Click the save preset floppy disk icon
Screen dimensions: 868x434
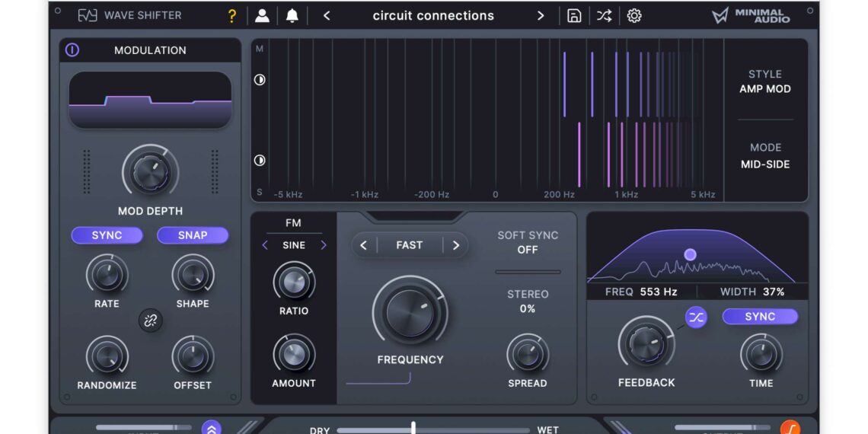tap(574, 16)
